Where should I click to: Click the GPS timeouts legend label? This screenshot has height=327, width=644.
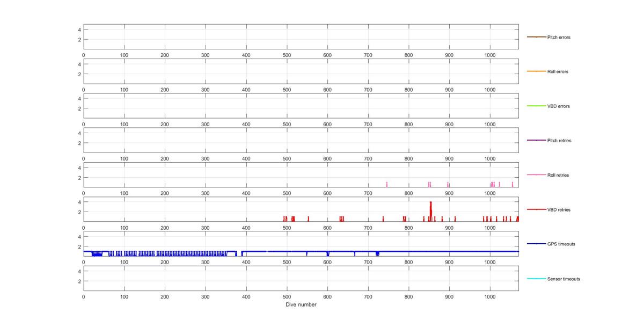point(561,244)
